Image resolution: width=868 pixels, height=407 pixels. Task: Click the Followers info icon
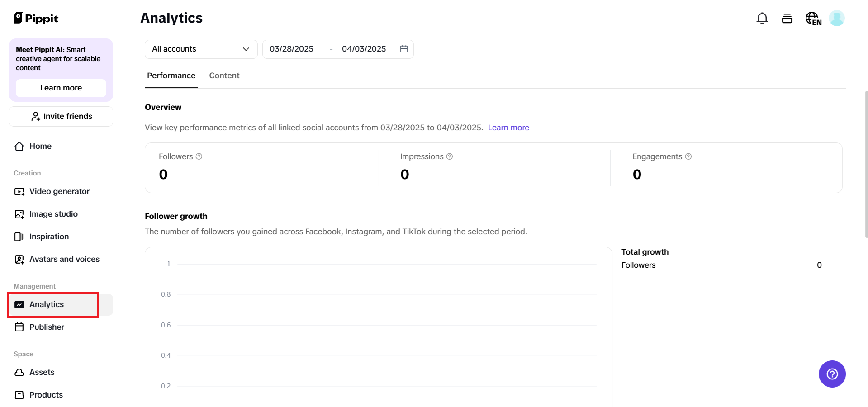[199, 156]
